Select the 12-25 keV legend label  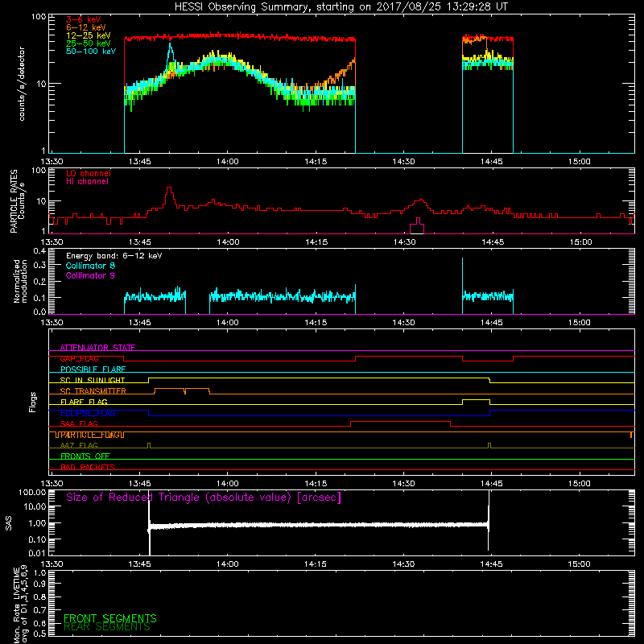[88, 35]
